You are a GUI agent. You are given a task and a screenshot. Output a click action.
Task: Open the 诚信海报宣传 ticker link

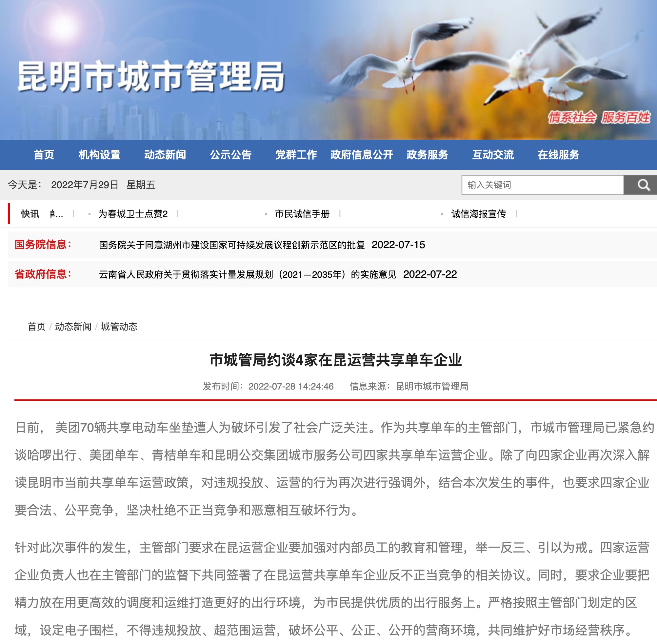click(478, 214)
